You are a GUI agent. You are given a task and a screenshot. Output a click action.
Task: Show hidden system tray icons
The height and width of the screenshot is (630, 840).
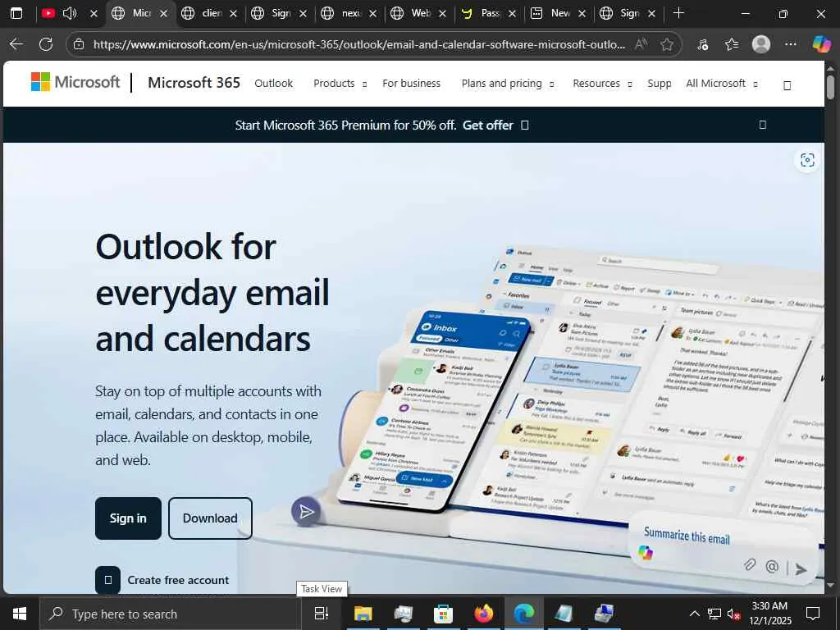(x=694, y=614)
